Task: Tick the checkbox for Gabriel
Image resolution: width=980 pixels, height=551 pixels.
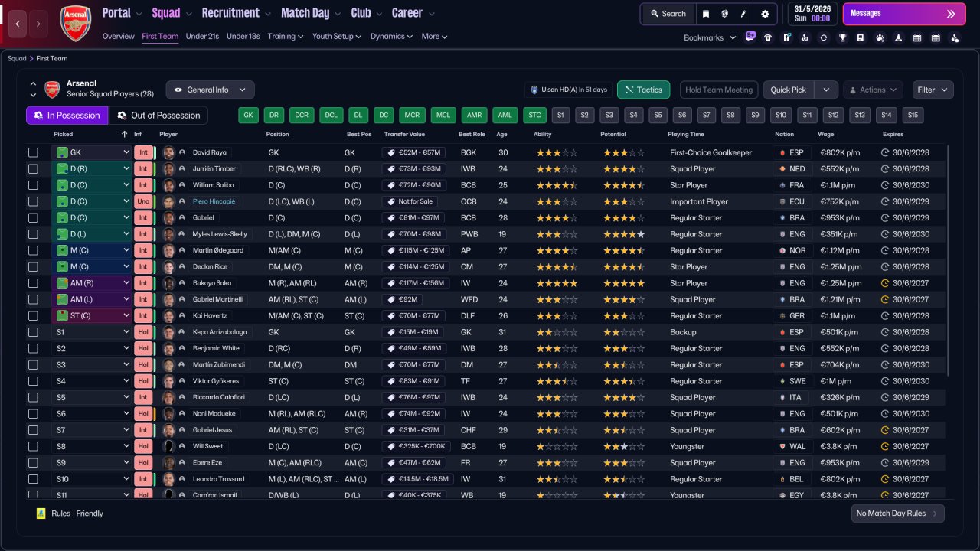Action: (33, 218)
